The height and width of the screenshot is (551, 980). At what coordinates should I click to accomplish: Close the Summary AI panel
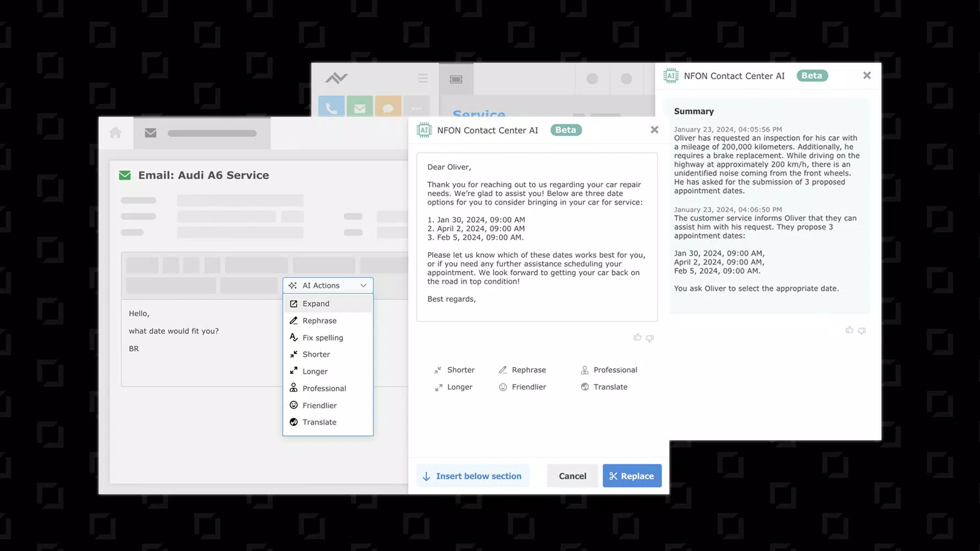click(x=867, y=75)
